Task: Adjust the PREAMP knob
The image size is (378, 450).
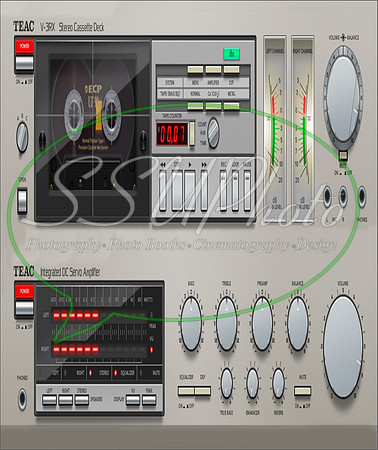Action: [262, 323]
